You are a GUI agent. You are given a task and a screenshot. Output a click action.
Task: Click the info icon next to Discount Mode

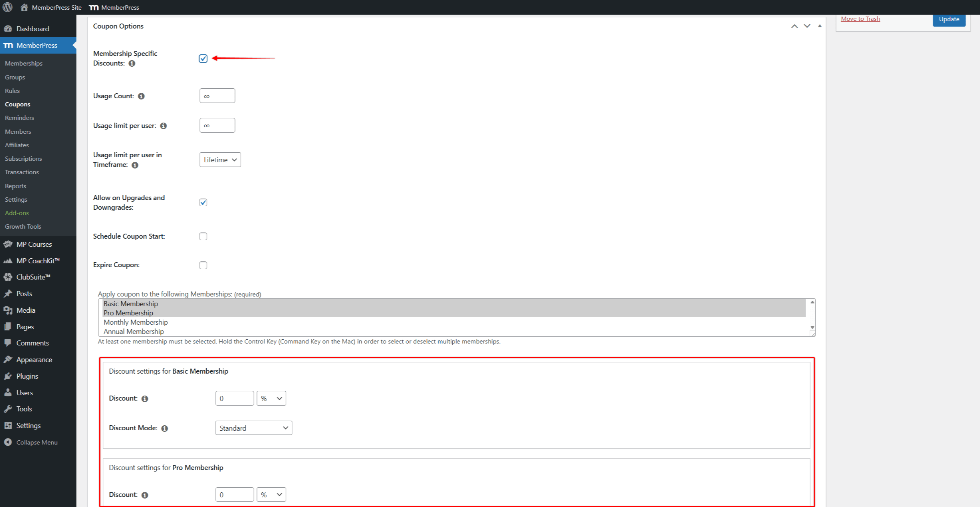164,428
